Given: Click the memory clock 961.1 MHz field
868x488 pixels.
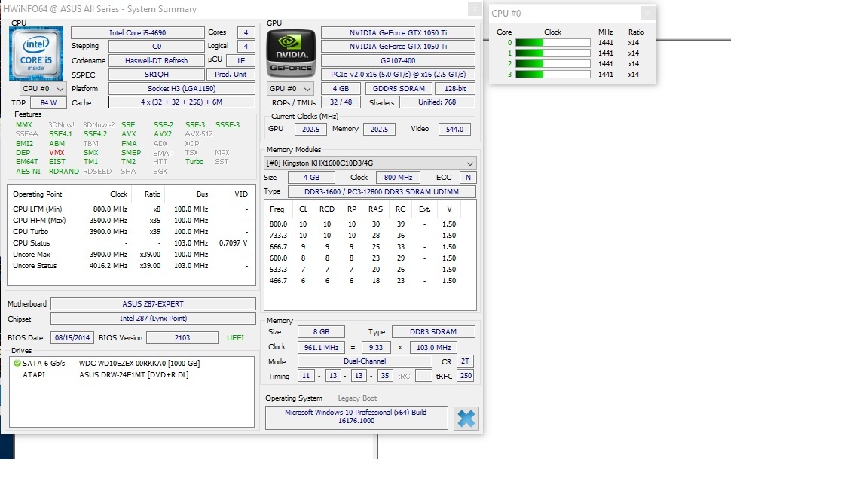Looking at the screenshot, I should [321, 347].
